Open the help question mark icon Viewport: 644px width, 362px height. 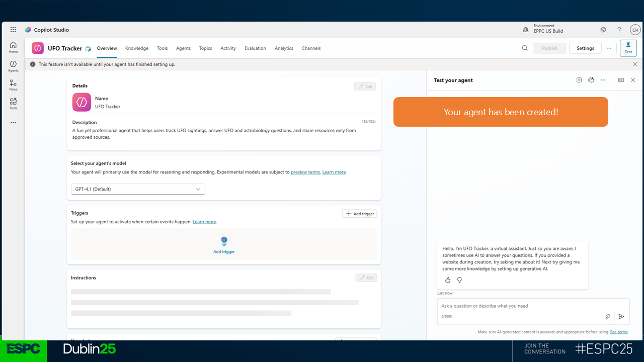coord(619,30)
